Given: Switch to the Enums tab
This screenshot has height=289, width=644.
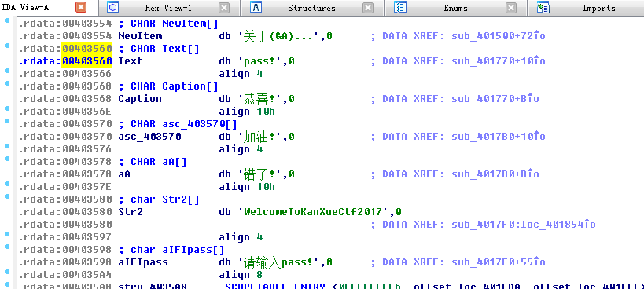Looking at the screenshot, I should coord(455,8).
